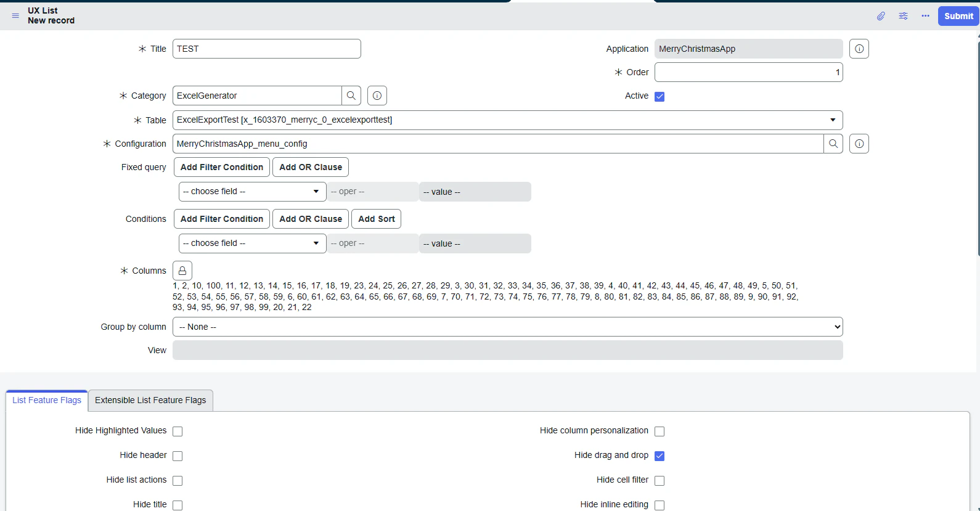The width and height of the screenshot is (980, 511).
Task: Click into the Title input field
Action: tap(267, 49)
